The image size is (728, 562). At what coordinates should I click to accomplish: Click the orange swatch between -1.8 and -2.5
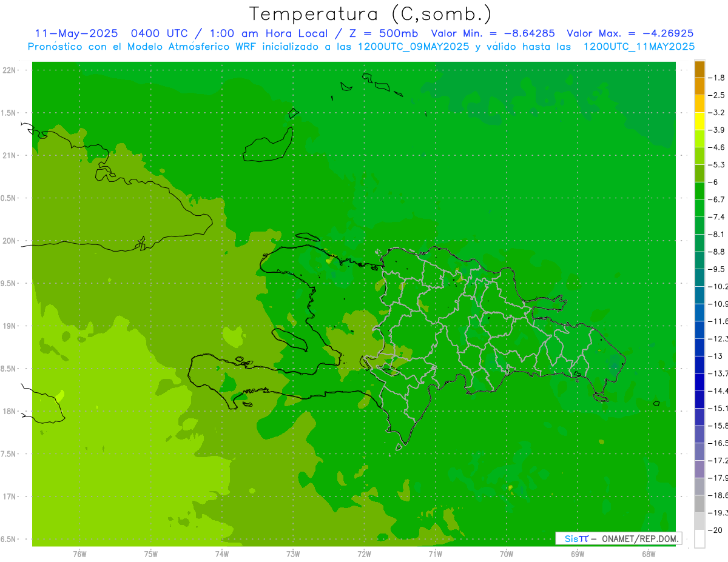click(x=699, y=87)
